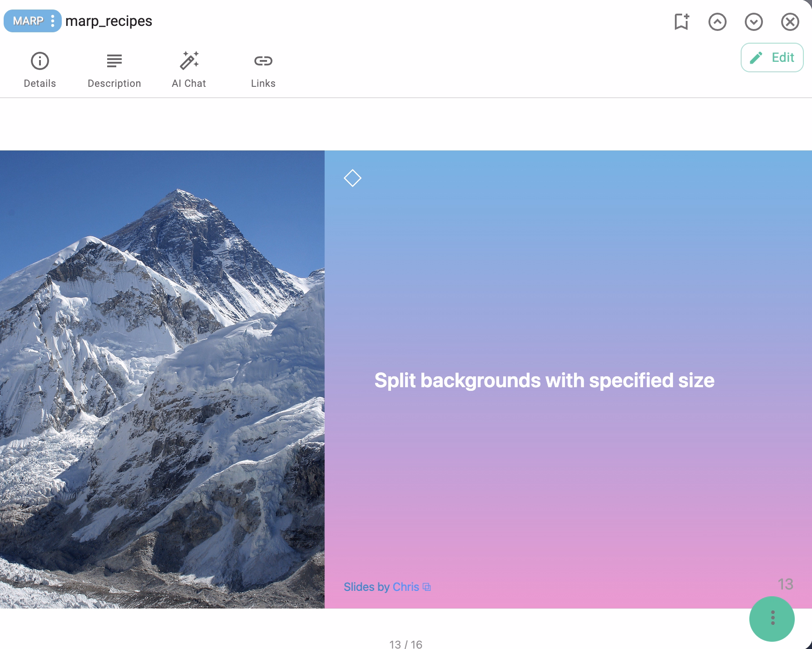Click the Edit button

[x=772, y=58]
